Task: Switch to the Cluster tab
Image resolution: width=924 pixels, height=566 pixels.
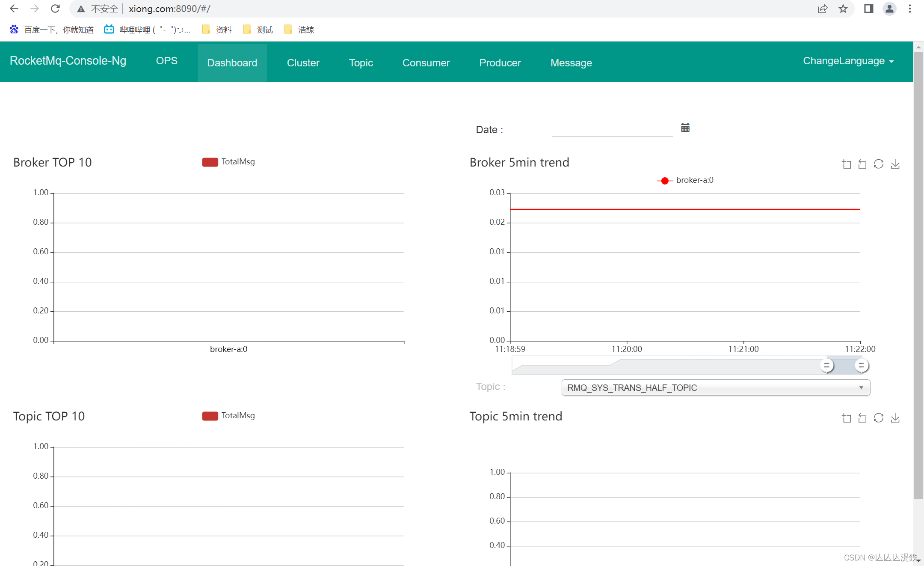Action: pos(303,63)
